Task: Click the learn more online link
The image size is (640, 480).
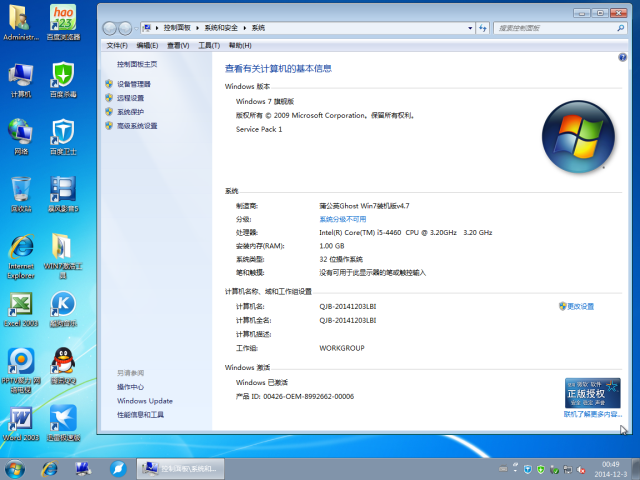Action: 593,414
